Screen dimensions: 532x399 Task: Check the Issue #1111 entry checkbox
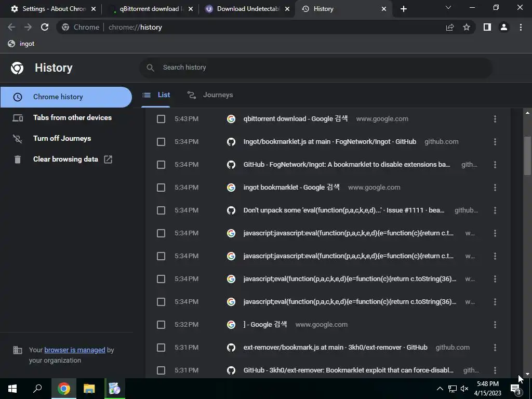[x=161, y=210]
